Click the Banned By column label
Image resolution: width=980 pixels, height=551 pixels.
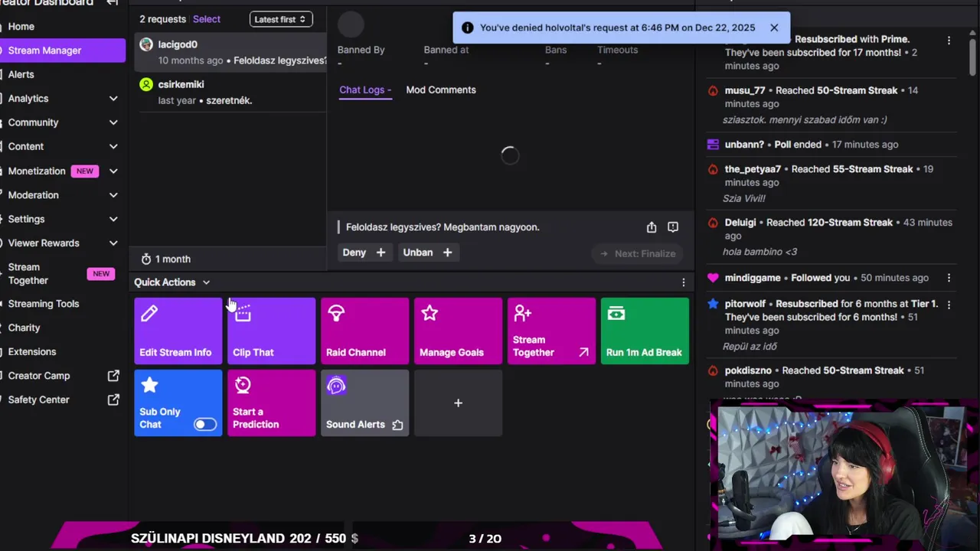[361, 50]
